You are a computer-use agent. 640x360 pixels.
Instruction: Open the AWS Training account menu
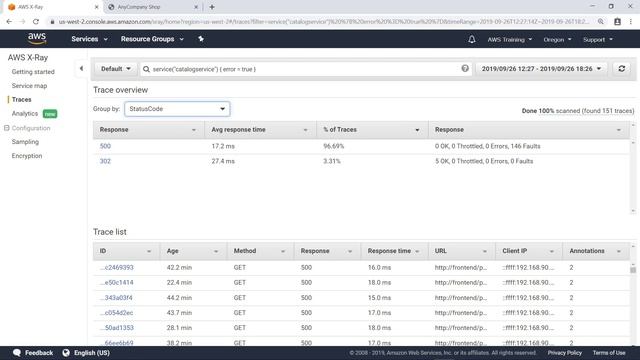coord(510,40)
